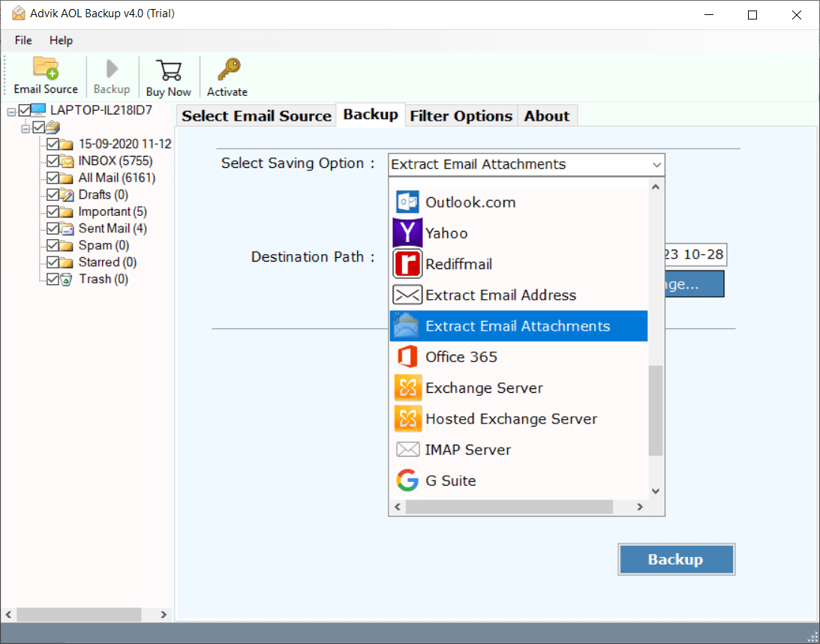Image resolution: width=820 pixels, height=644 pixels.
Task: Click the saving list scroll down arrow
Action: click(x=656, y=491)
